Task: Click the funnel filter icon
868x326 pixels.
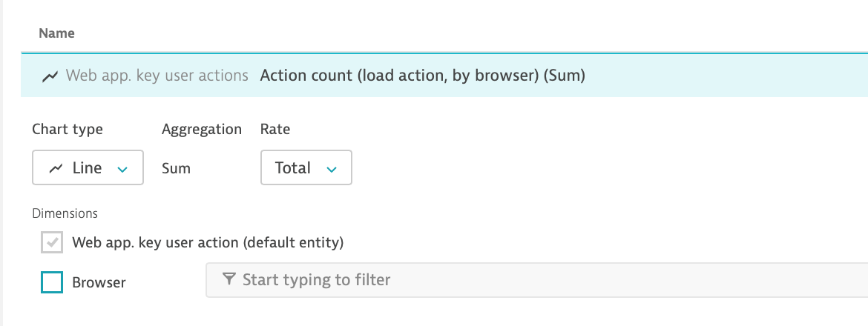Action: 229,279
